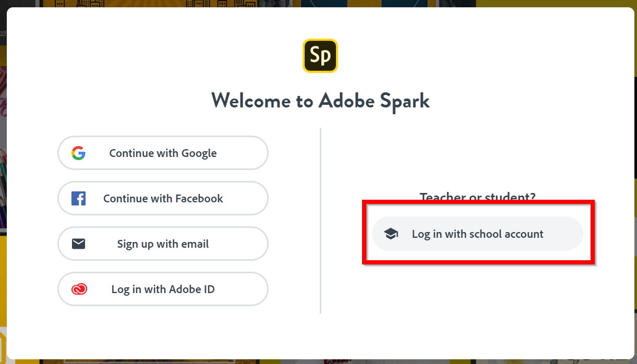Click the vertical divider between login options
Screen dimensions: 637x364
(320, 221)
